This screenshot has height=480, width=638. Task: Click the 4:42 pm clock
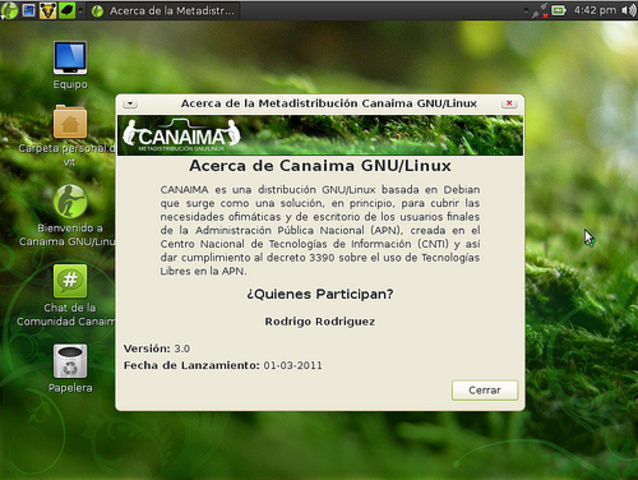pos(594,11)
